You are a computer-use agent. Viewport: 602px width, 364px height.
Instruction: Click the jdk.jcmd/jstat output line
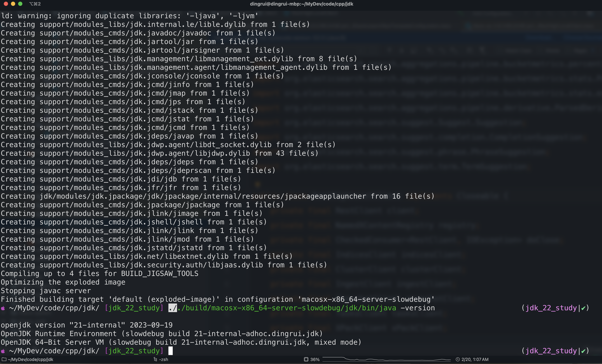[127, 119]
